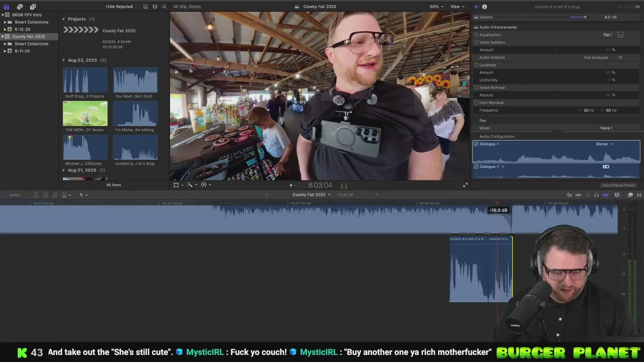The height and width of the screenshot is (362, 644).
Task: Show the Transitions browser icon
Action: click(x=639, y=195)
